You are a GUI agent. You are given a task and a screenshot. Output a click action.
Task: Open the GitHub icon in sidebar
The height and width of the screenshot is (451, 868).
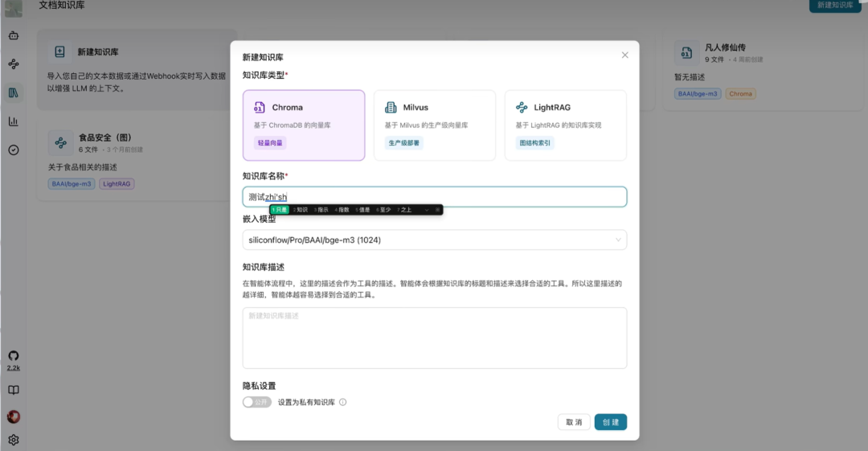tap(14, 355)
